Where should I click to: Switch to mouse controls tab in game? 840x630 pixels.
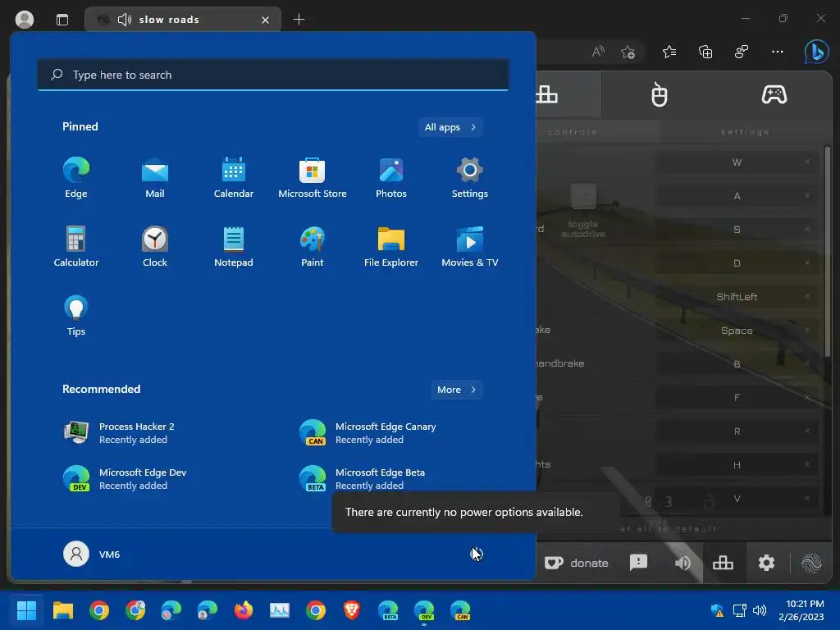pyautogui.click(x=659, y=95)
